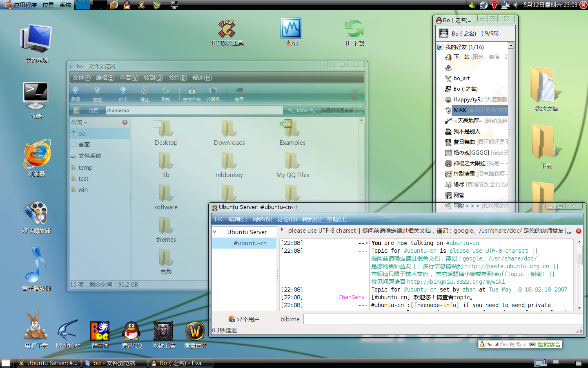Open 媒体播放器 desktop icon
The width and height of the screenshot is (588, 368).
36,217
